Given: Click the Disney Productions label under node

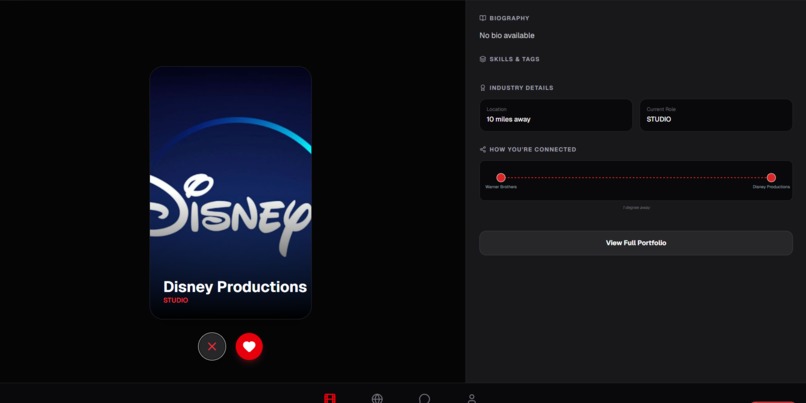Looking at the screenshot, I should 771,187.
